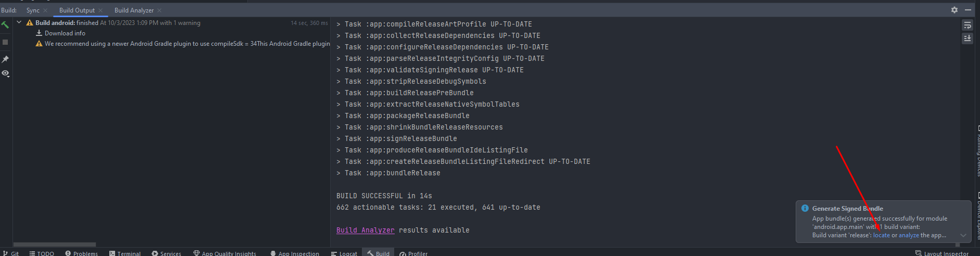The image size is (980, 256).
Task: Hide the Build tool window panel
Action: point(968,10)
